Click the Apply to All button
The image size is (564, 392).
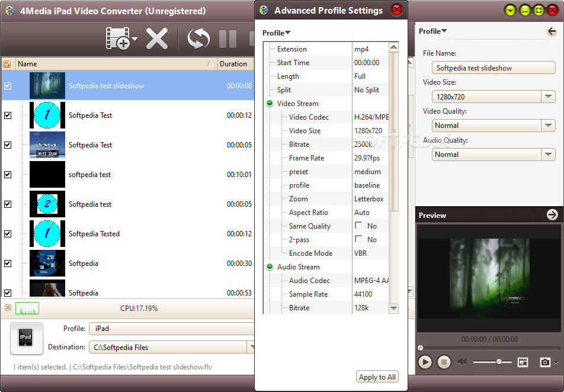point(377,377)
